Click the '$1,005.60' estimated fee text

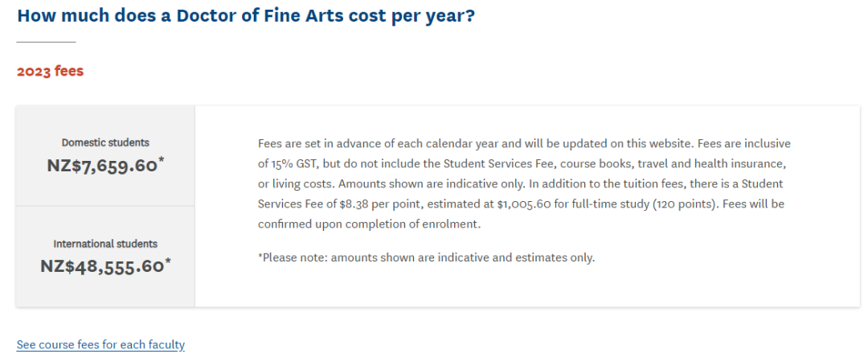click(x=523, y=204)
